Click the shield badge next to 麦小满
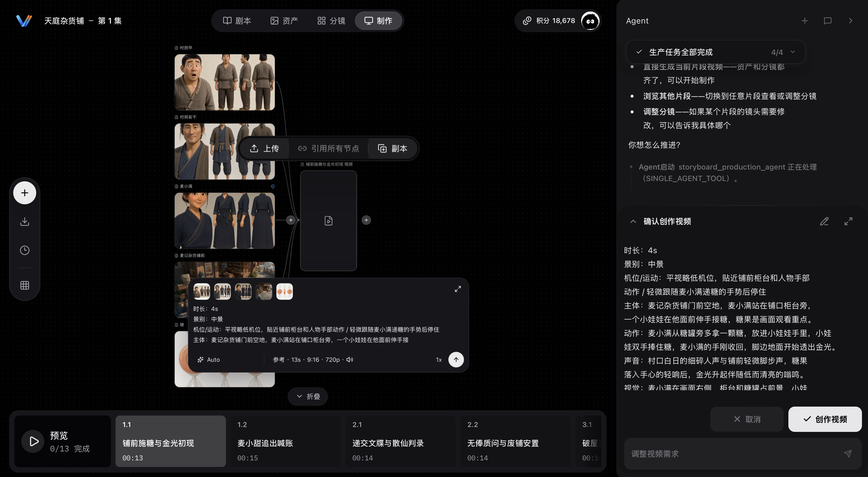Screen dimensions: 868x477 [x=272, y=186]
